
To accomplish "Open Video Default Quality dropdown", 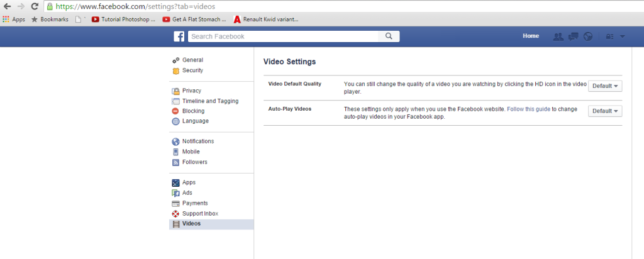I will click(605, 86).
